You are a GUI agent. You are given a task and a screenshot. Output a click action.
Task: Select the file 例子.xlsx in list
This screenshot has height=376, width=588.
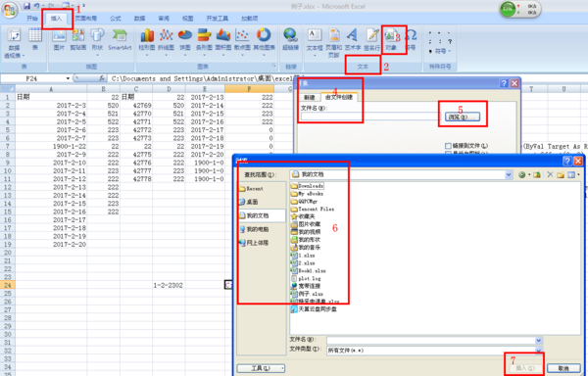(x=307, y=294)
